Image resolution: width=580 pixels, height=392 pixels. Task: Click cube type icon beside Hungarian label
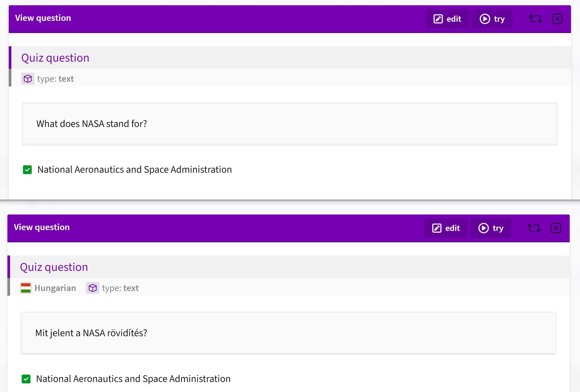tap(93, 288)
